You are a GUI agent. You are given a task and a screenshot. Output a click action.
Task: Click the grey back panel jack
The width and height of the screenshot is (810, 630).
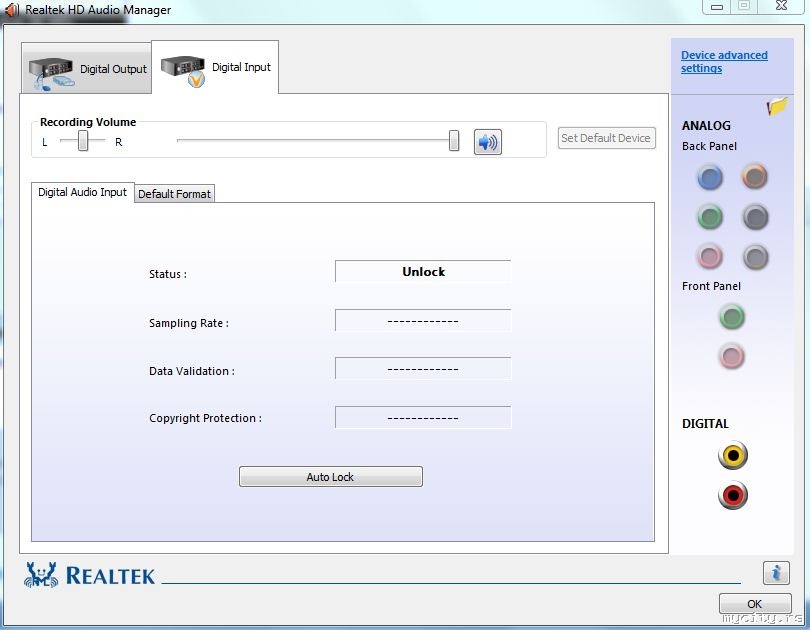coord(755,257)
